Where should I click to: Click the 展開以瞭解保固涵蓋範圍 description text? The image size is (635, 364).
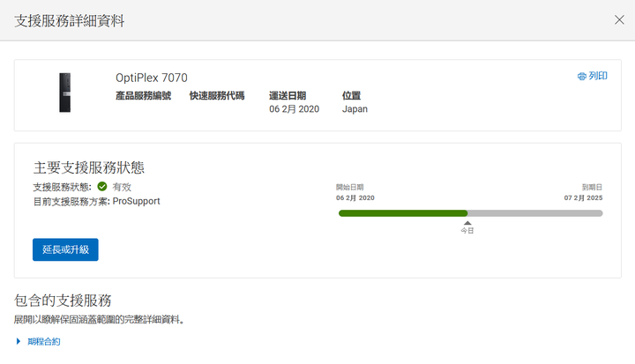(x=99, y=319)
